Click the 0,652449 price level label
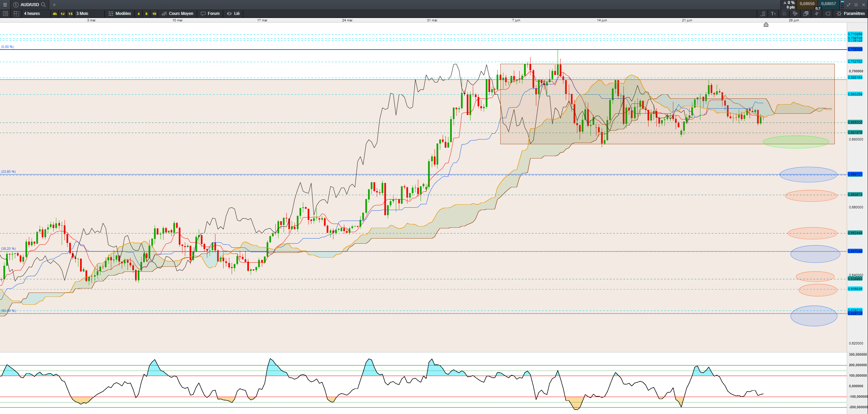This screenshot has height=414, width=868. pyautogui.click(x=855, y=233)
